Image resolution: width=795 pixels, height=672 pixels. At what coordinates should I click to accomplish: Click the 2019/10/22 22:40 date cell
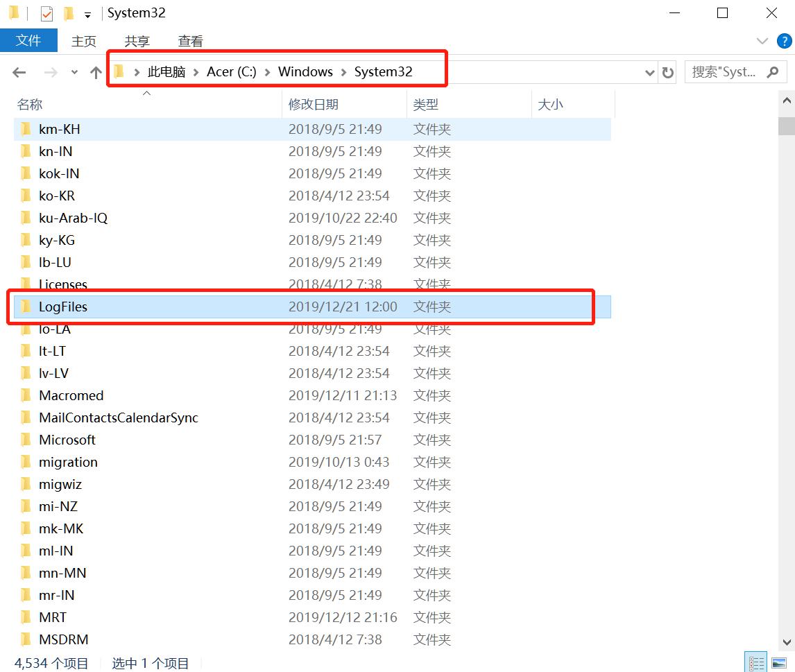click(343, 218)
